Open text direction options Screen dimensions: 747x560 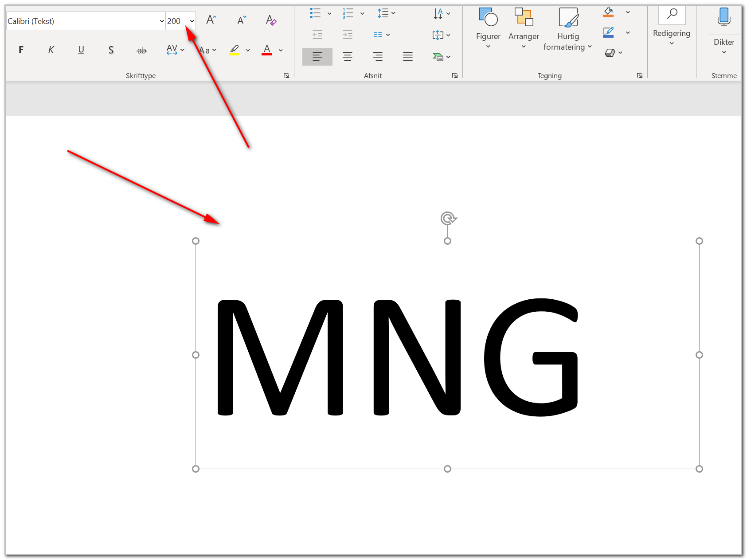tap(442, 13)
